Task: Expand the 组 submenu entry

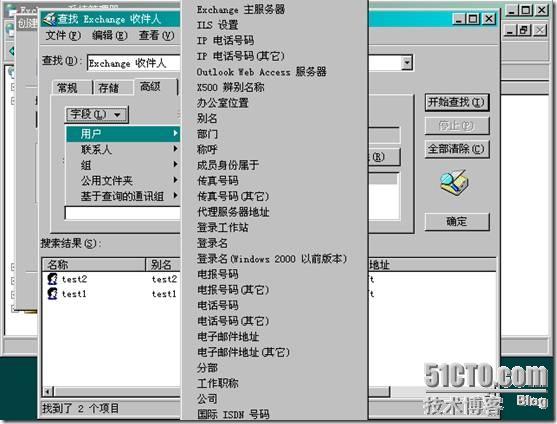Action: click(123, 165)
